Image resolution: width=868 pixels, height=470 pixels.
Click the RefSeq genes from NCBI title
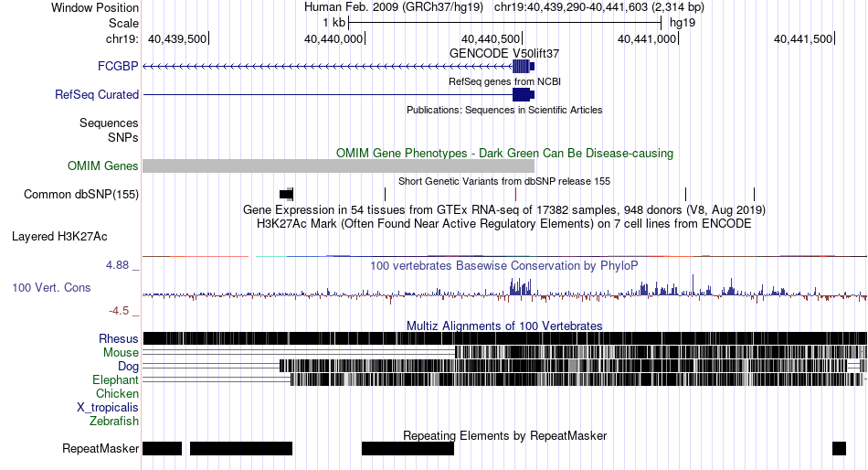click(x=504, y=81)
